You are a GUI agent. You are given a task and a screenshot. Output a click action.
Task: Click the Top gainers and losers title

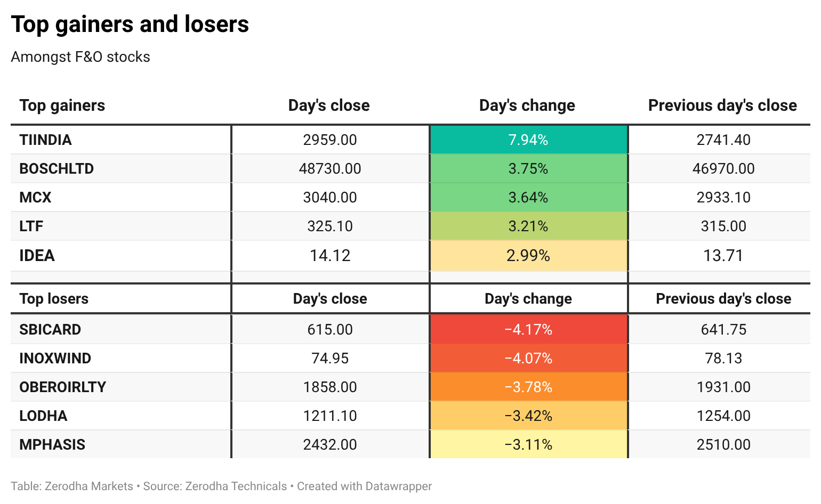click(x=130, y=24)
